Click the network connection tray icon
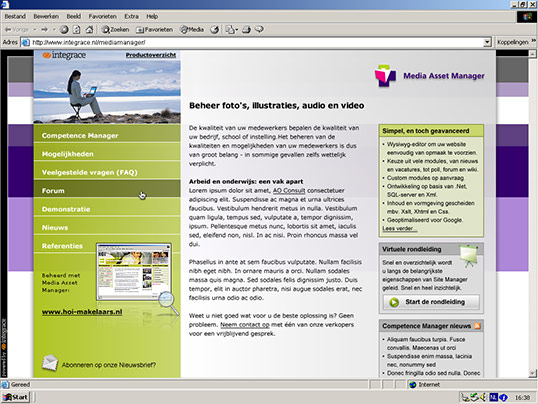The image size is (538, 404). point(465,397)
